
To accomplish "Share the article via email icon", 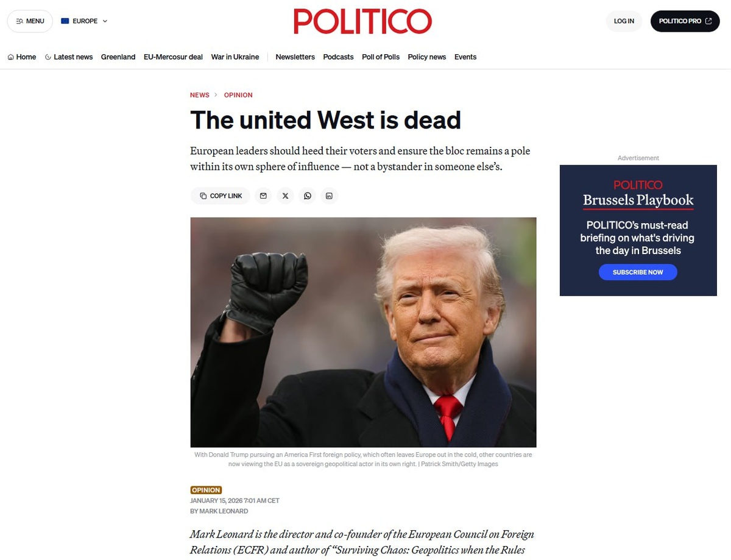I will (263, 196).
